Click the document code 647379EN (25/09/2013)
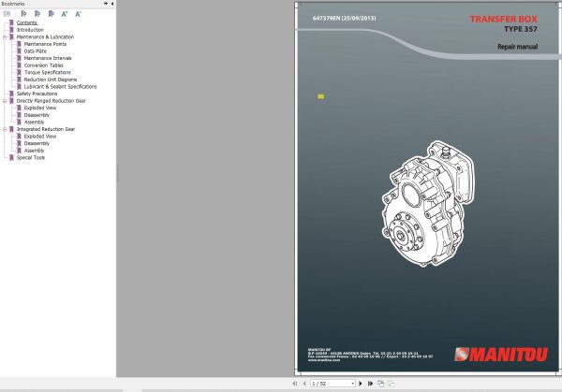This screenshot has width=562, height=392. (x=344, y=19)
